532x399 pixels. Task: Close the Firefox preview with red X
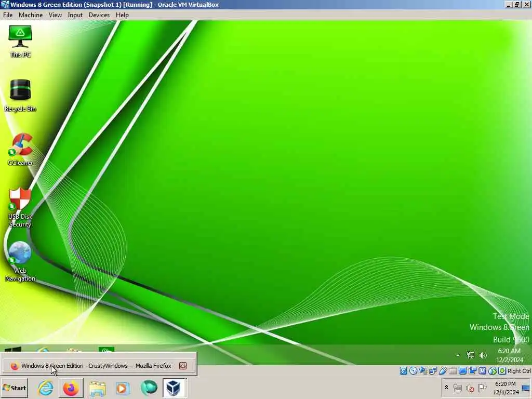(x=183, y=366)
